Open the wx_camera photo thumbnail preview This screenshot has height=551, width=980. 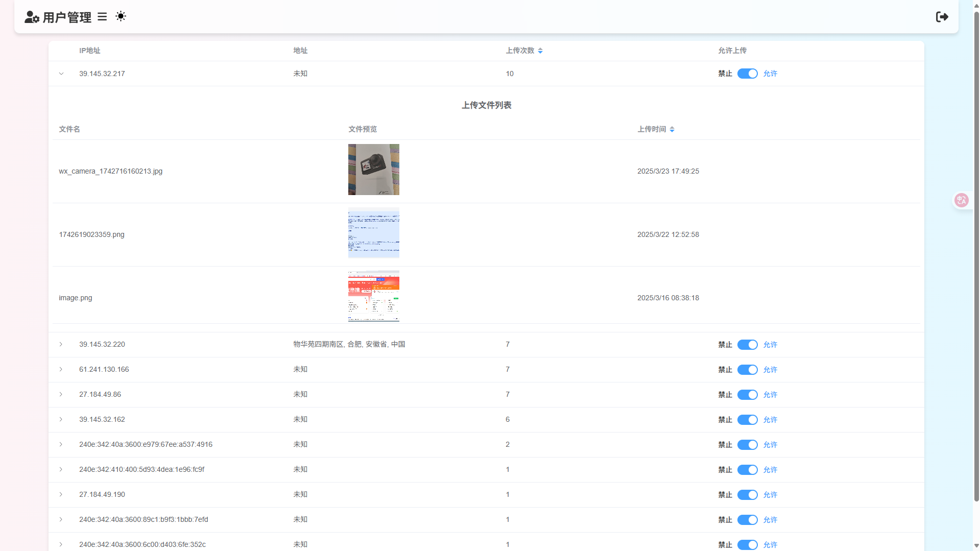point(374,170)
